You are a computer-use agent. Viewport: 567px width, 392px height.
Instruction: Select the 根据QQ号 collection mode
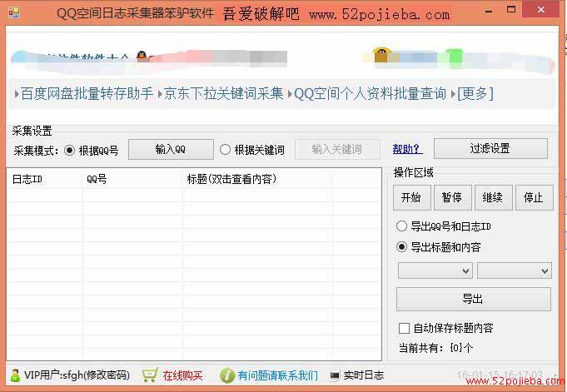[x=69, y=150]
